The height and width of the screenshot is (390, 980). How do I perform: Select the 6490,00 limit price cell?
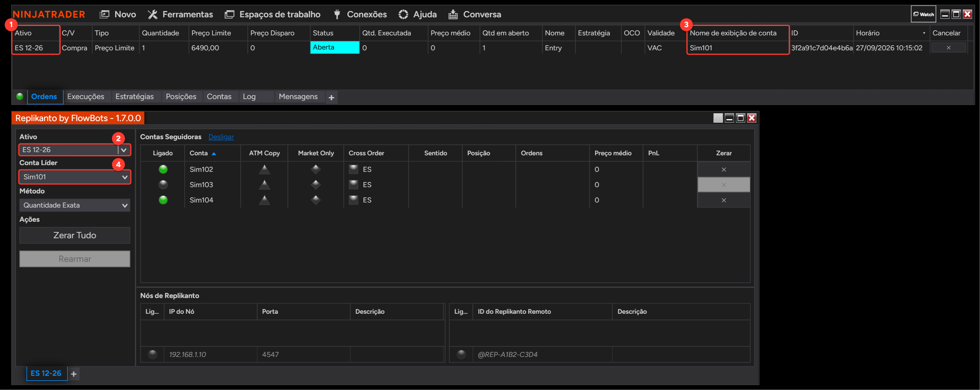point(218,48)
